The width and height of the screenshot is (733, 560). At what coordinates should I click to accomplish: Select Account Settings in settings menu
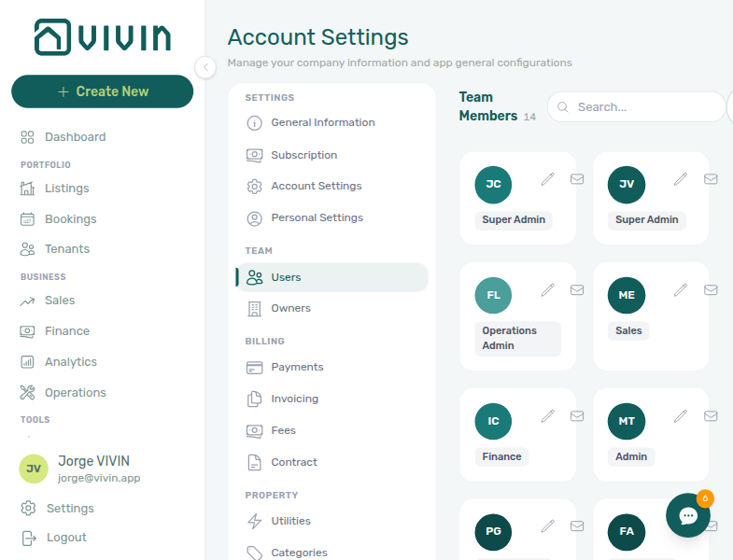(x=303, y=186)
